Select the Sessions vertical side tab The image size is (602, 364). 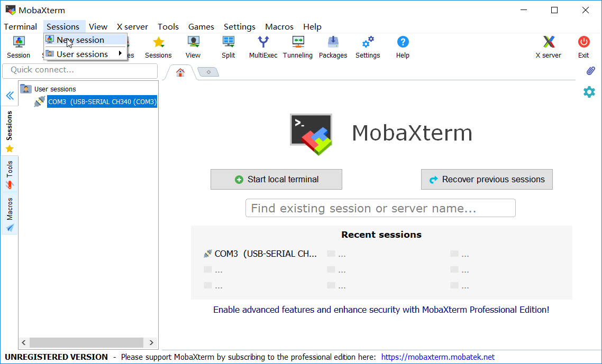(x=10, y=132)
